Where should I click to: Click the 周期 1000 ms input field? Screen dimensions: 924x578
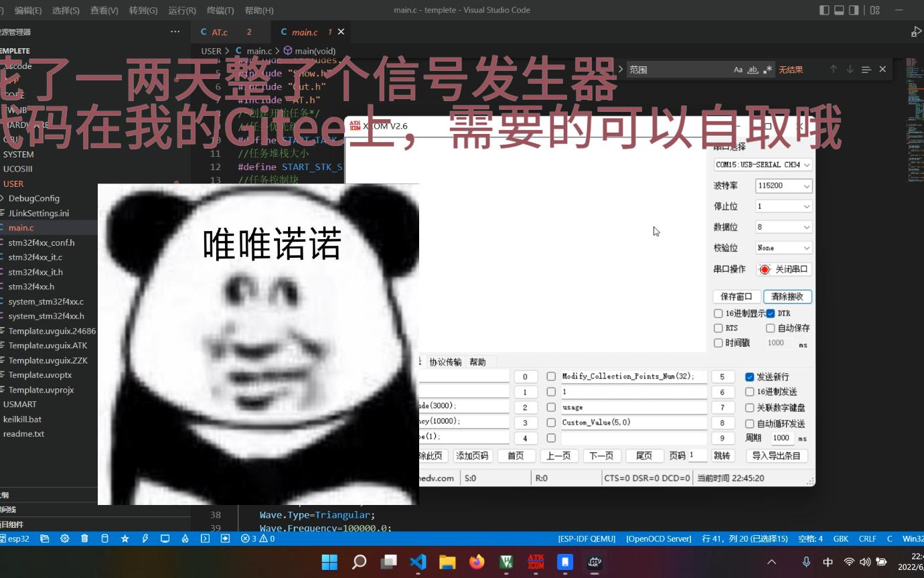pyautogui.click(x=781, y=438)
